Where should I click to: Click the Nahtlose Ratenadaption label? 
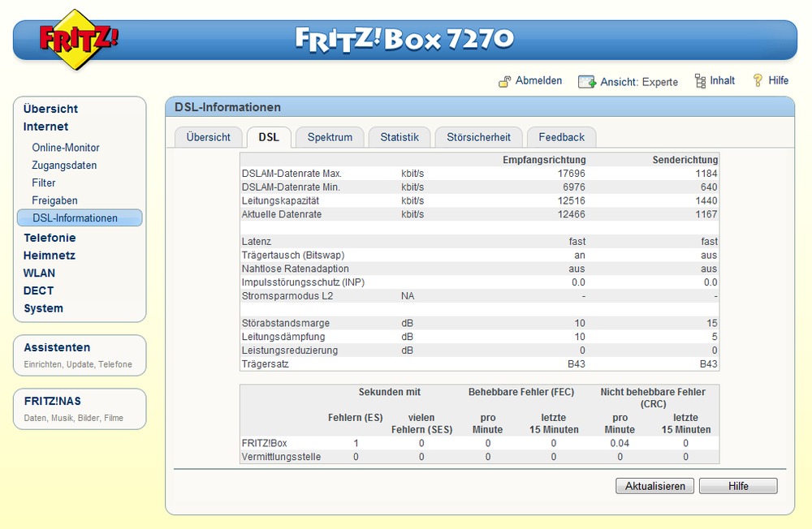296,269
